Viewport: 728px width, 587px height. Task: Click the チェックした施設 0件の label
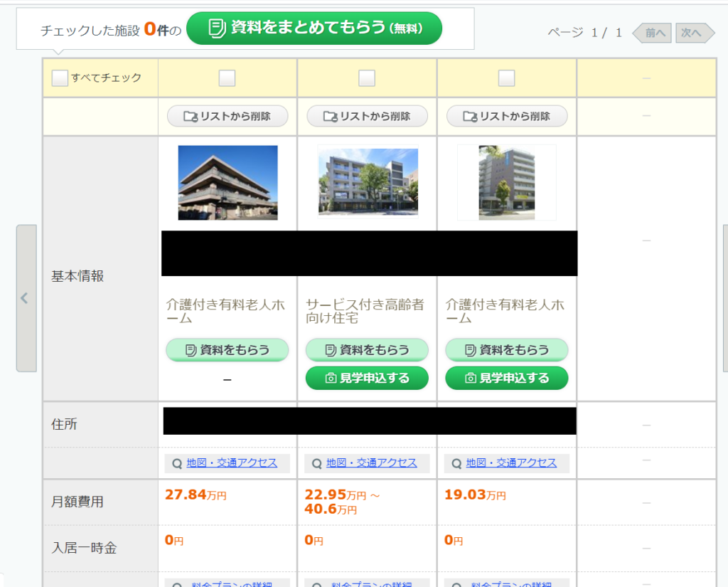pyautogui.click(x=111, y=30)
